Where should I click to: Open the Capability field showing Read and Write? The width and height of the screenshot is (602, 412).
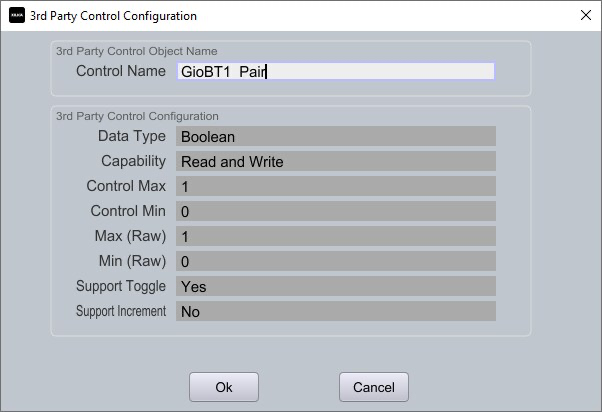[336, 161]
